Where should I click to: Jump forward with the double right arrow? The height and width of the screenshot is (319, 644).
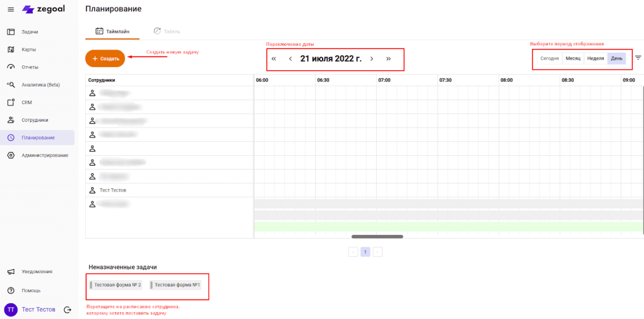389,58
